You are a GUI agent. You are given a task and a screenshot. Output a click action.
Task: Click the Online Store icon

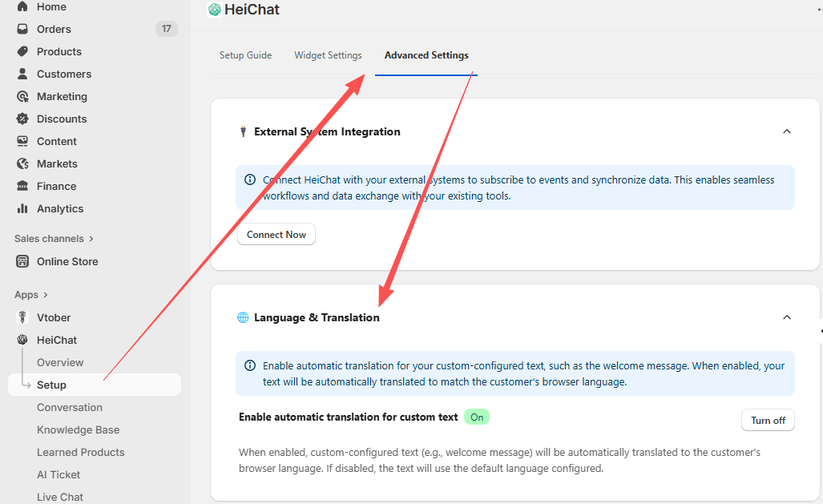(x=22, y=261)
